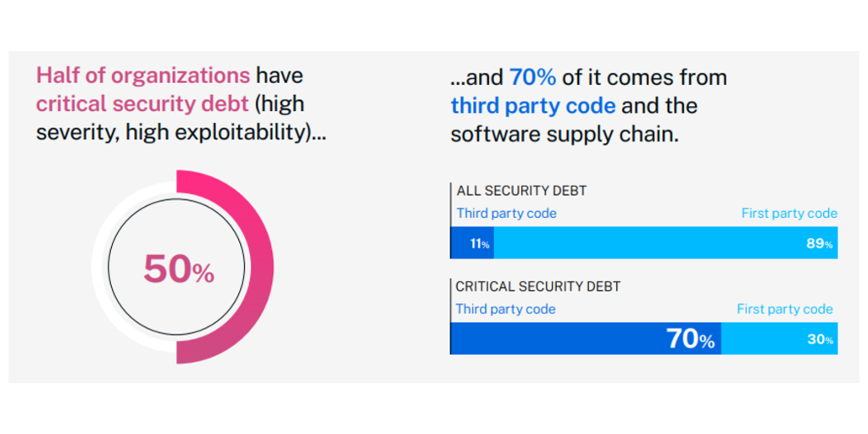Screen dimensions: 868x434
Task: Select the light blue 30% bar segment
Action: point(779,338)
